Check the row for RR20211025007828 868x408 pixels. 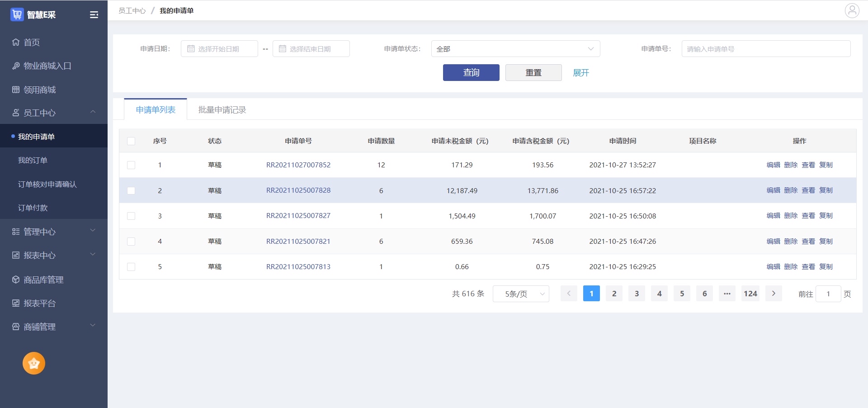tap(131, 190)
